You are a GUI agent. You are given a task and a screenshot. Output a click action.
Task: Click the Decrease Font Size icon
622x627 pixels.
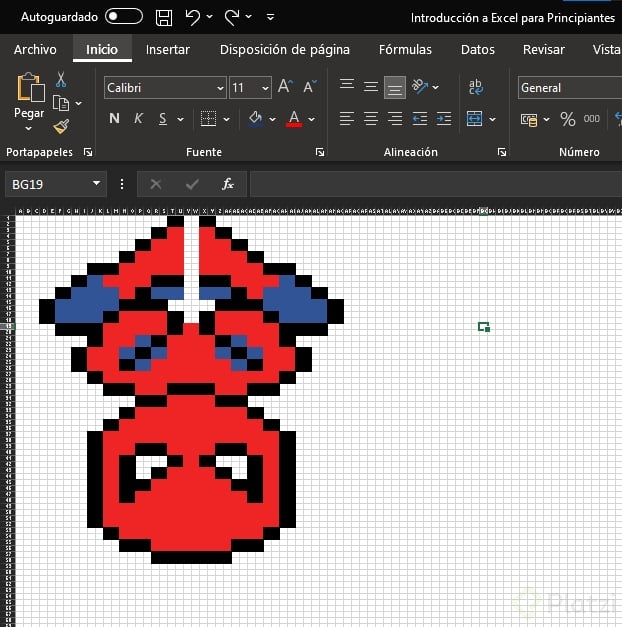310,86
